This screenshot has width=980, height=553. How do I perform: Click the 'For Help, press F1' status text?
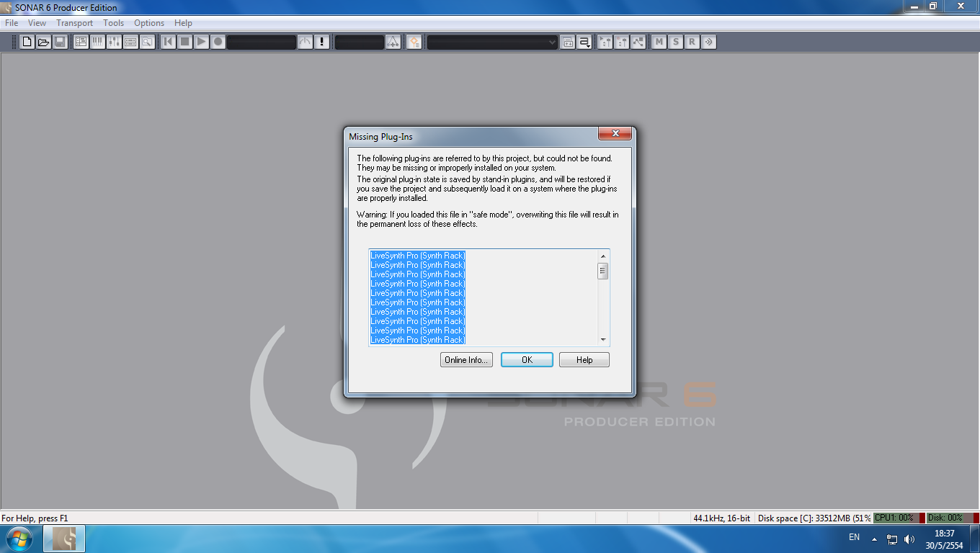(35, 518)
